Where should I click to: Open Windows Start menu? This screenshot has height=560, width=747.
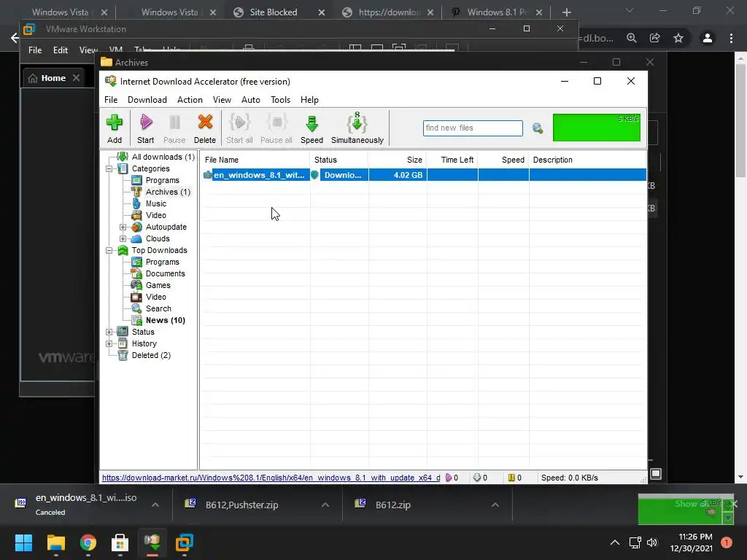(23, 542)
